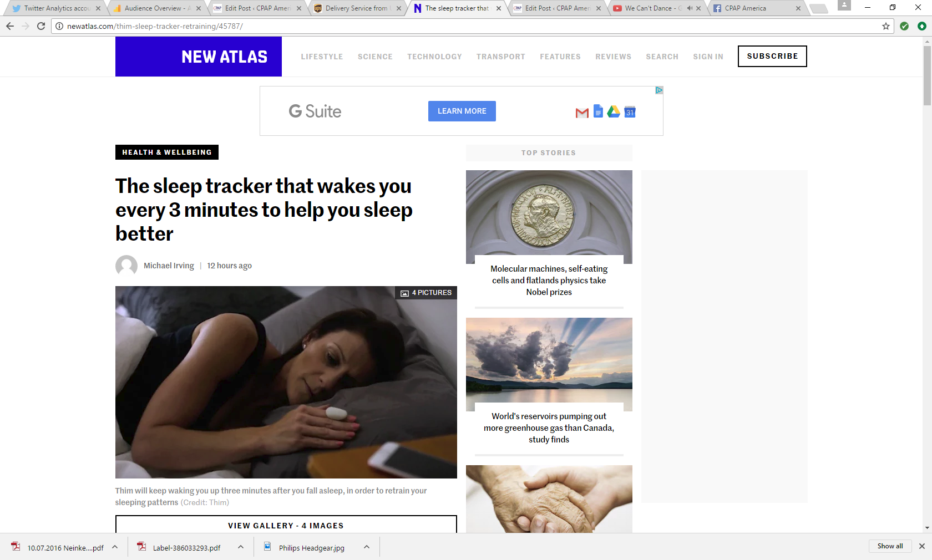
Task: Click the AdChoices icon on the G Suite ad
Action: [659, 90]
